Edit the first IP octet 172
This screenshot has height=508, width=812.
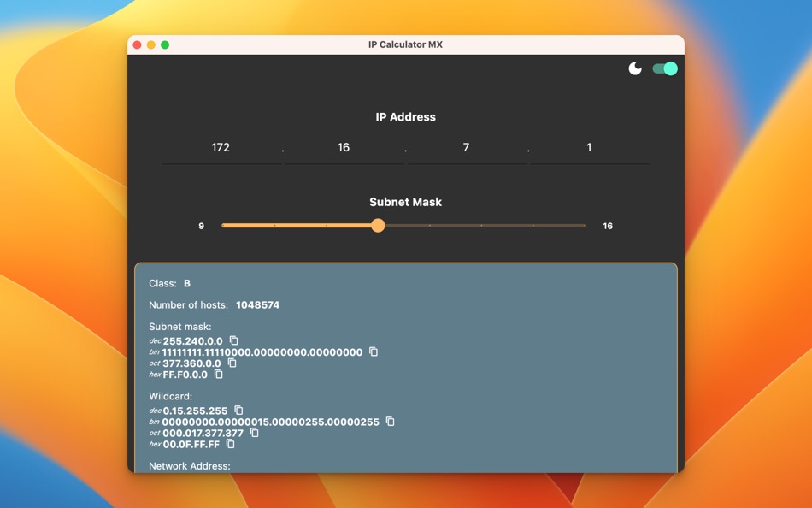click(221, 148)
